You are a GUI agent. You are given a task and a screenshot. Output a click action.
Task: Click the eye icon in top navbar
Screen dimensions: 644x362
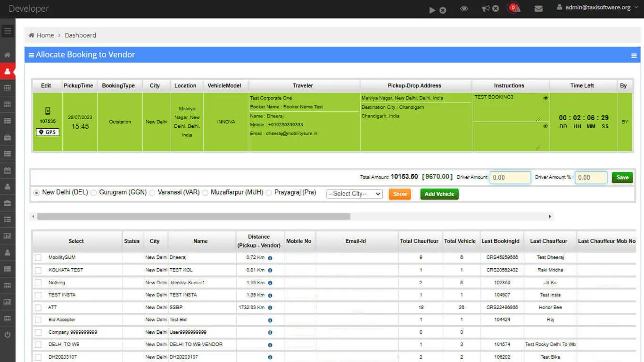[x=464, y=8]
